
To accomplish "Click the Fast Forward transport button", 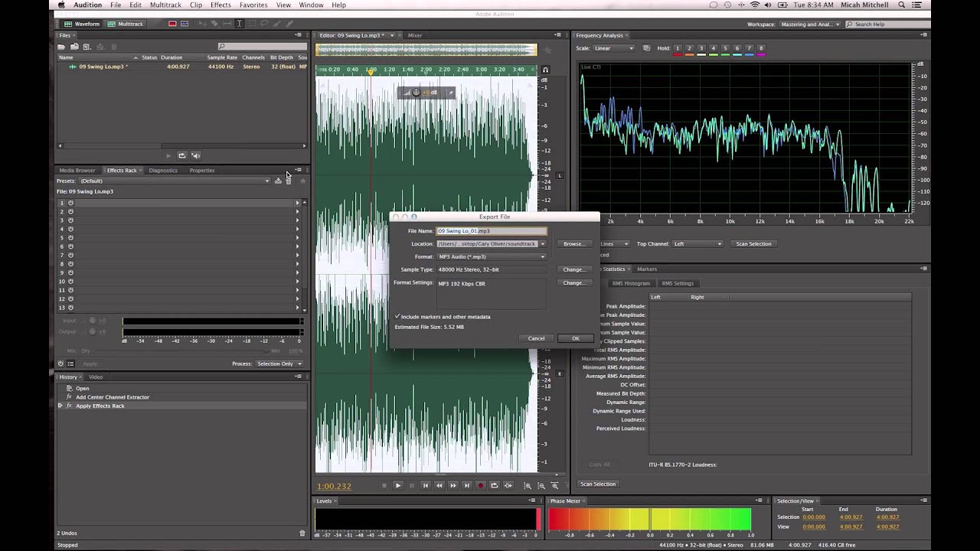I will [453, 485].
